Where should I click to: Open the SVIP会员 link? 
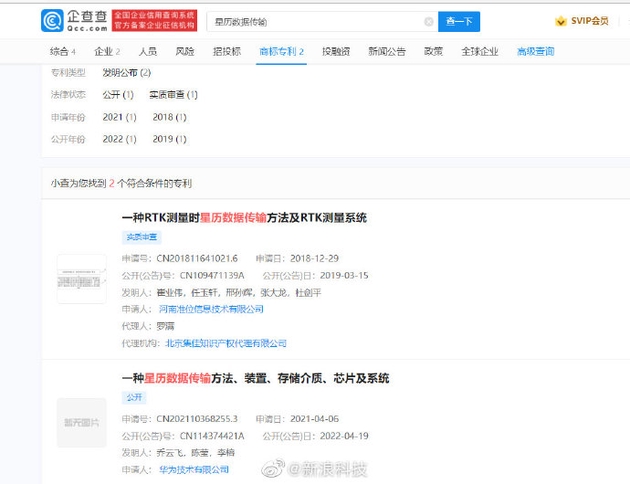[x=589, y=21]
